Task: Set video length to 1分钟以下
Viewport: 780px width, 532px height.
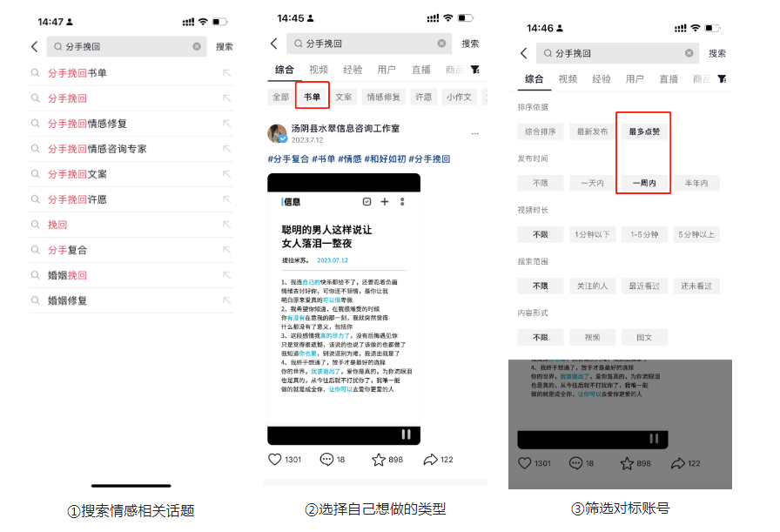Action: pyautogui.click(x=592, y=234)
